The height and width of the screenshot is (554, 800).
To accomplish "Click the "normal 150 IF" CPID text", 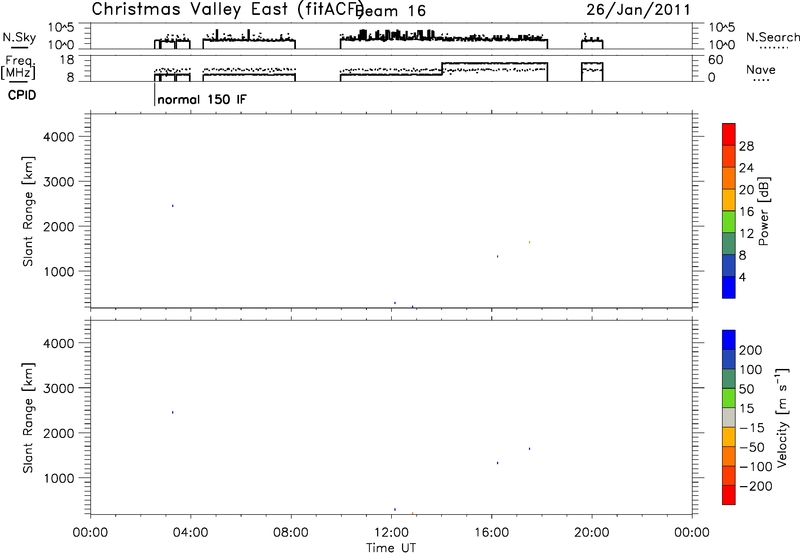I will coord(202,99).
